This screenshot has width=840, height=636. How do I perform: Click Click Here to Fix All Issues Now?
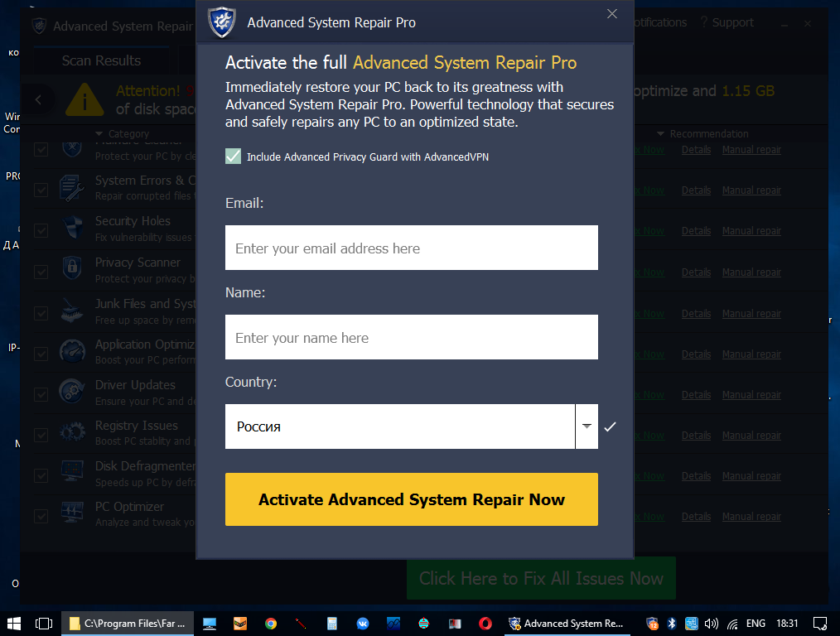click(x=541, y=578)
